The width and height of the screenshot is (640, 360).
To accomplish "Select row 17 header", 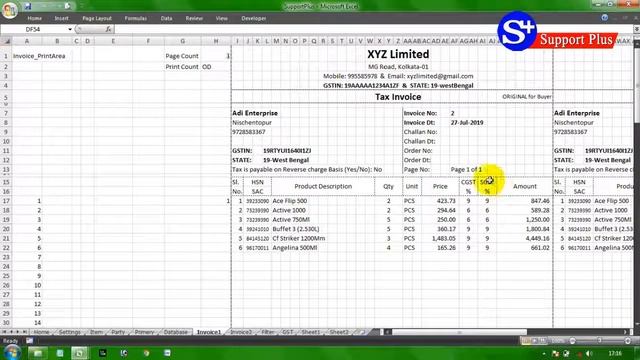I will (6, 201).
